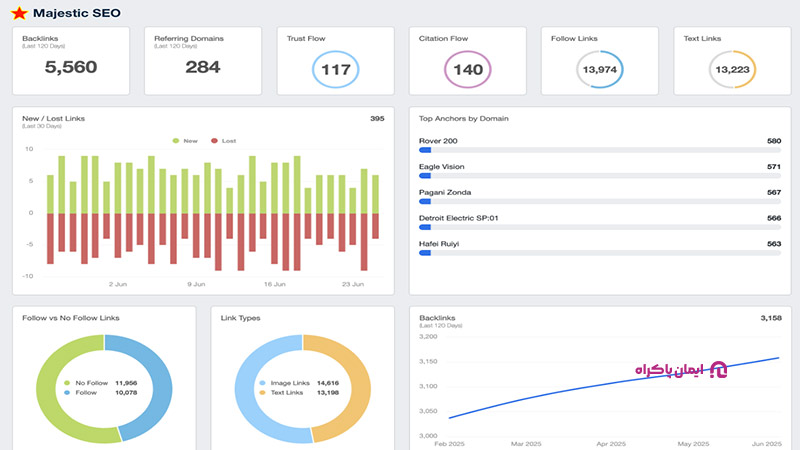Click the Text Links 13,223 ring gauge

[733, 69]
